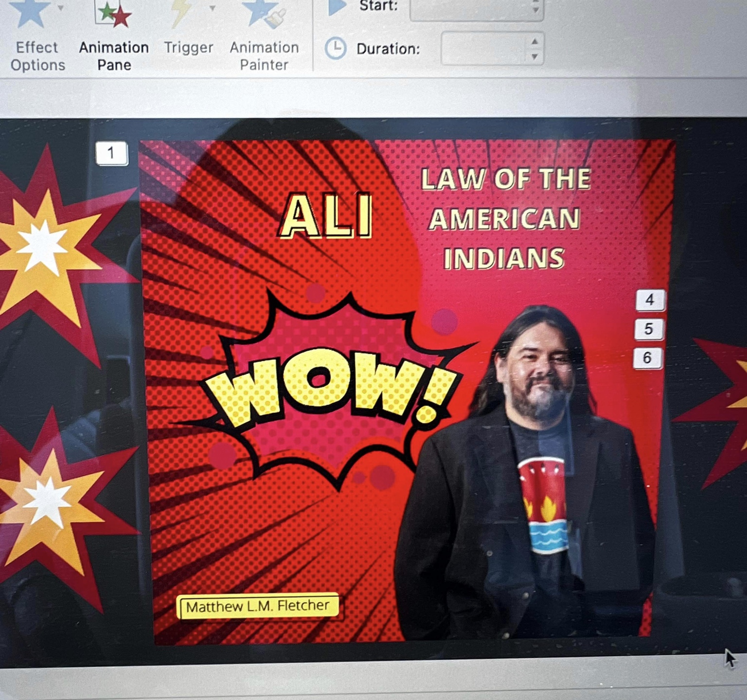Expand the Effect Options dropdown arrow
Image resolution: width=747 pixels, height=700 pixels.
[x=60, y=8]
